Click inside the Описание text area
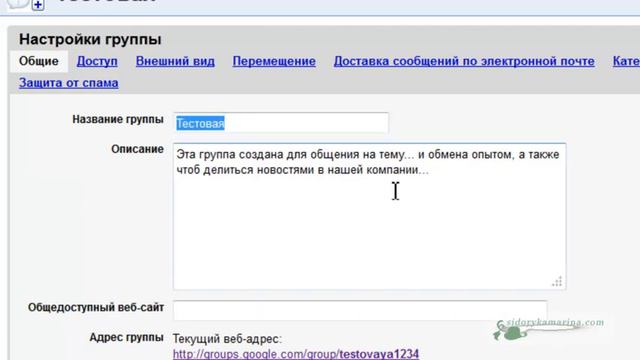This screenshot has height=360, width=640. 369,216
